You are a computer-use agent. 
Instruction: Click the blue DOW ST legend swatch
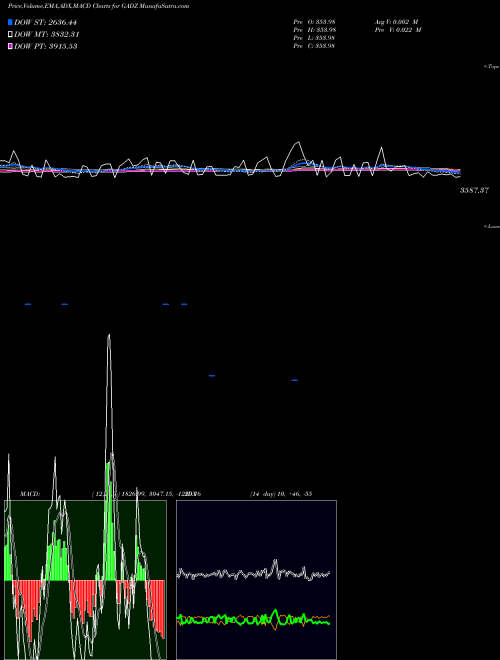click(x=10, y=22)
